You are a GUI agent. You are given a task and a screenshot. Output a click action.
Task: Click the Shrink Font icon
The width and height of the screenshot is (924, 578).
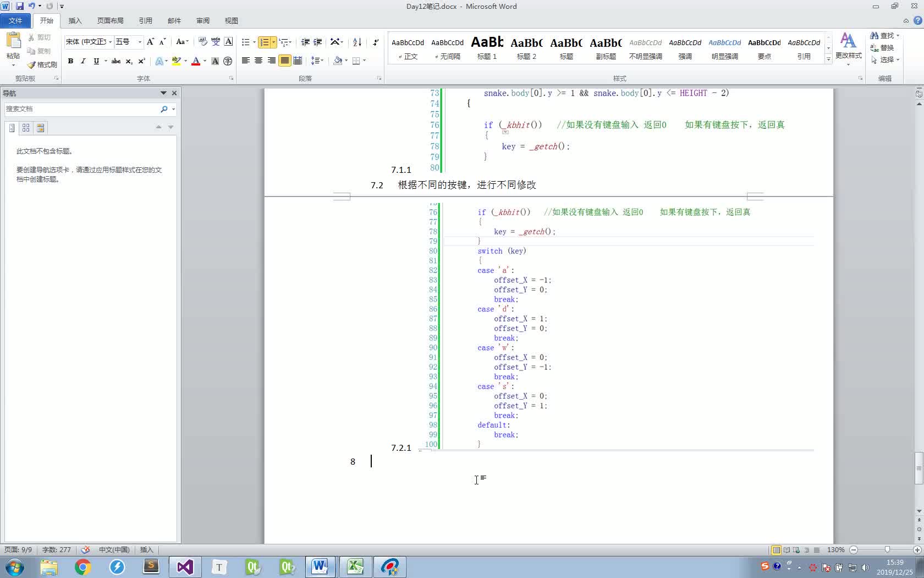click(162, 42)
